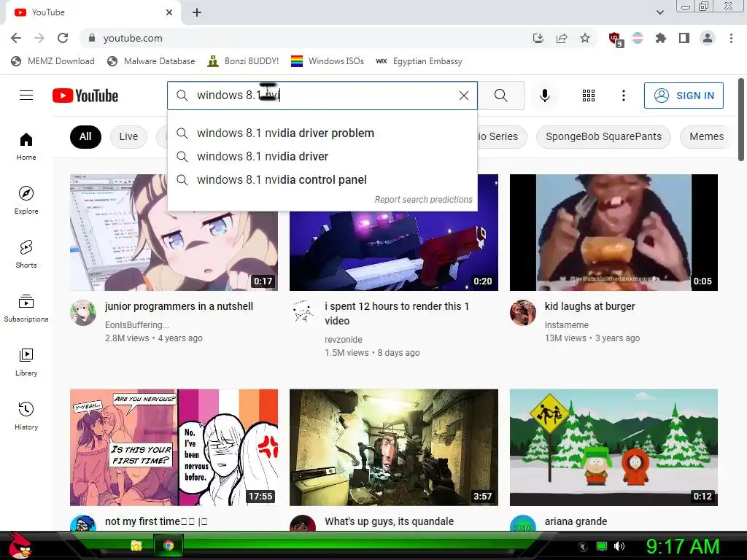
Task: Open the tab search dropdown arrow
Action: [x=660, y=12]
